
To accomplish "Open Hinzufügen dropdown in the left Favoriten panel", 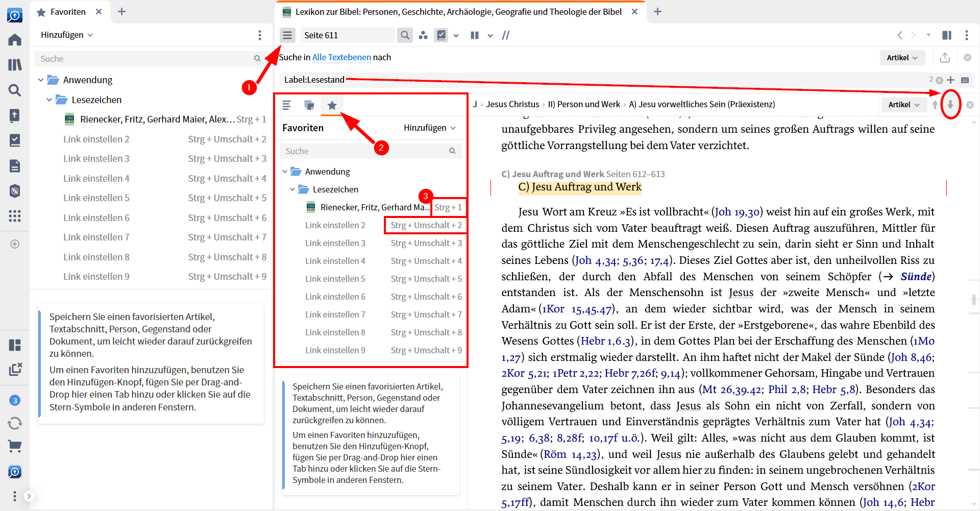I will pyautogui.click(x=67, y=35).
